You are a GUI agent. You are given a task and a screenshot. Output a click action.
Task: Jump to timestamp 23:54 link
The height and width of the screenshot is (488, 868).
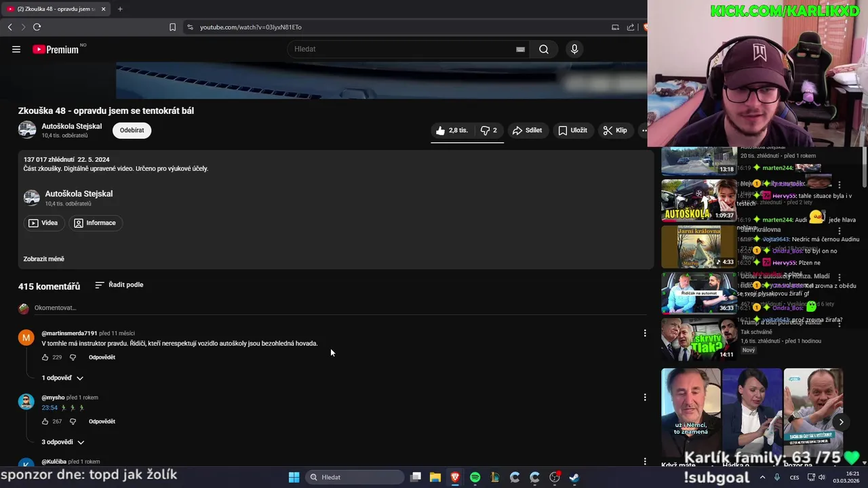pos(50,408)
